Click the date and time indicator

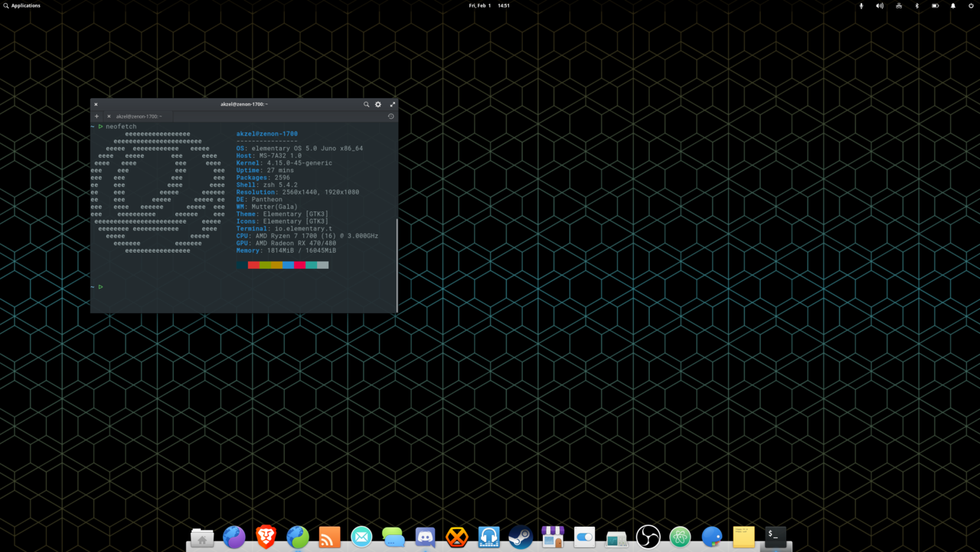click(489, 5)
